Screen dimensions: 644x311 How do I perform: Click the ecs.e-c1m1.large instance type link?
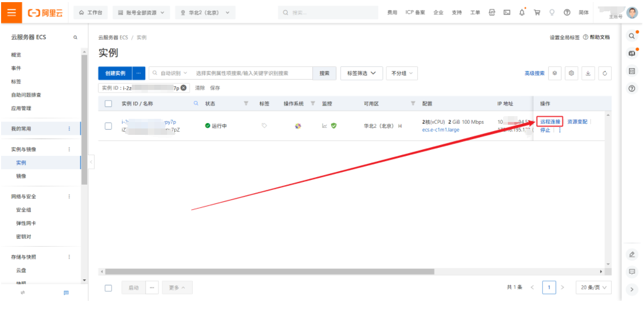coord(440,130)
